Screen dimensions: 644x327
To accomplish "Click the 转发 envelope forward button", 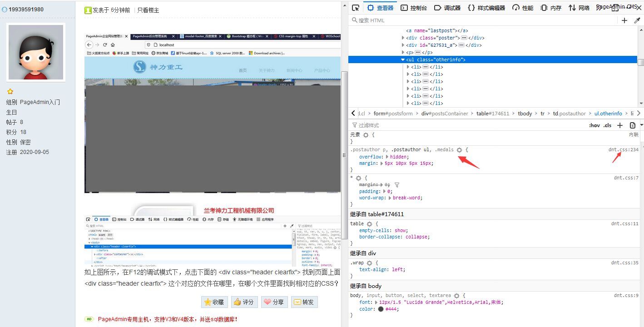I will tap(304, 302).
